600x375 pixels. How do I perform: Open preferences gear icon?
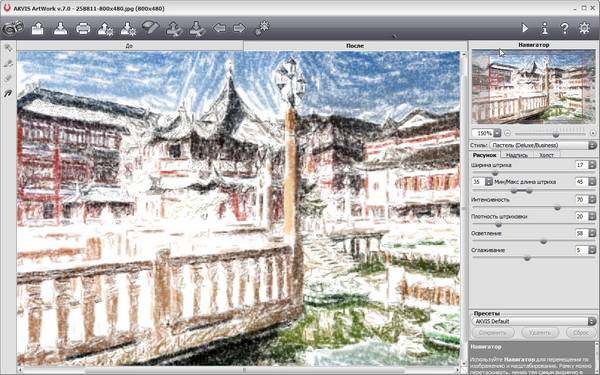pyautogui.click(x=584, y=28)
